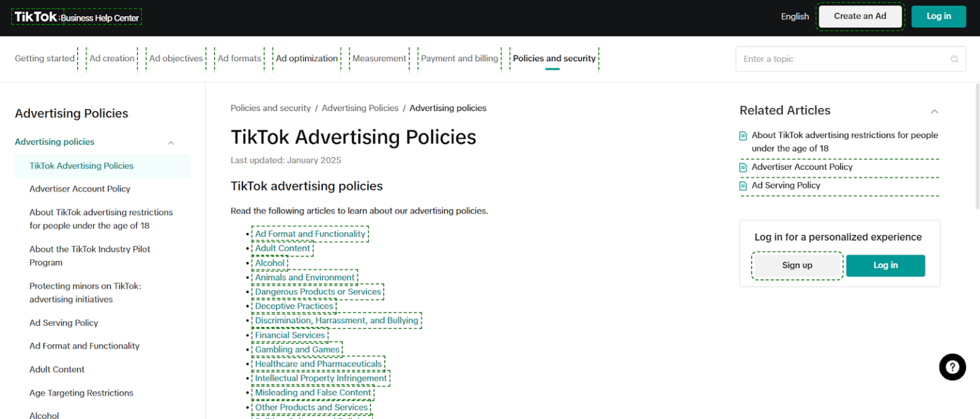The width and height of the screenshot is (980, 419).
Task: Select Ad Serving Policy in the sidebar
Action: [64, 323]
